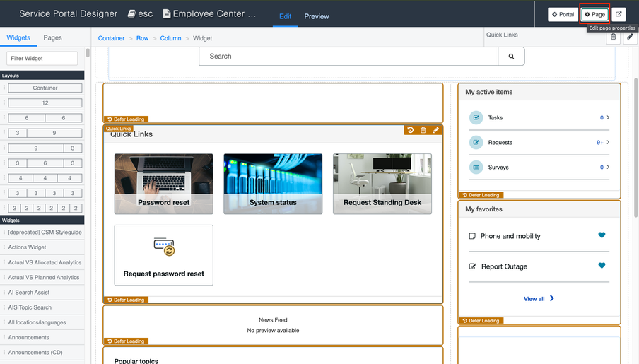Viewport: 639px width, 364px height.
Task: Click Defer Loading tag under My active items
Action: pos(481,195)
